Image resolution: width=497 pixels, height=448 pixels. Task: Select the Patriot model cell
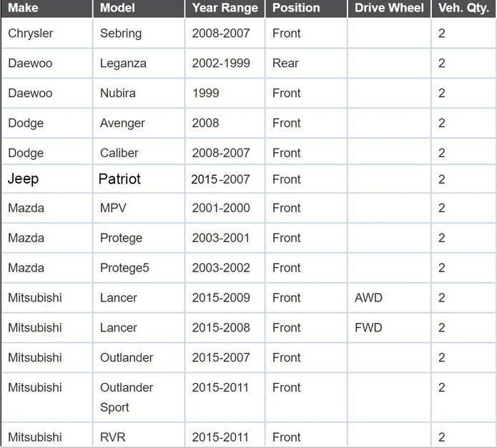(x=139, y=179)
